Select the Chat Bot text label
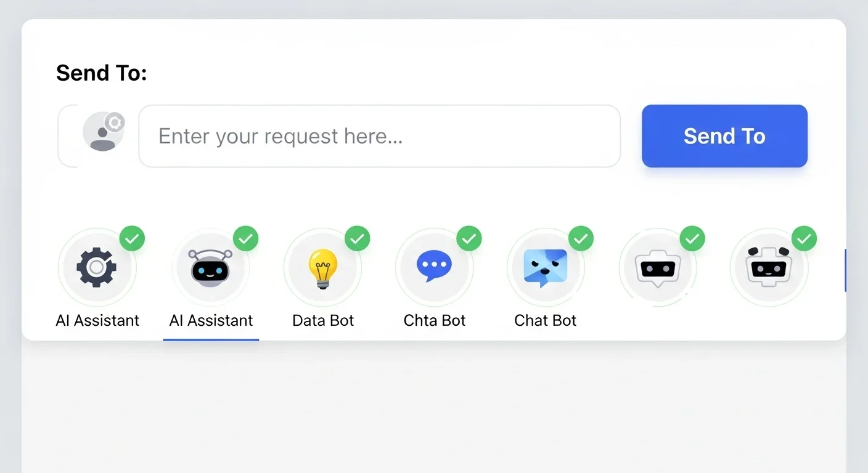868x473 pixels. tap(546, 320)
